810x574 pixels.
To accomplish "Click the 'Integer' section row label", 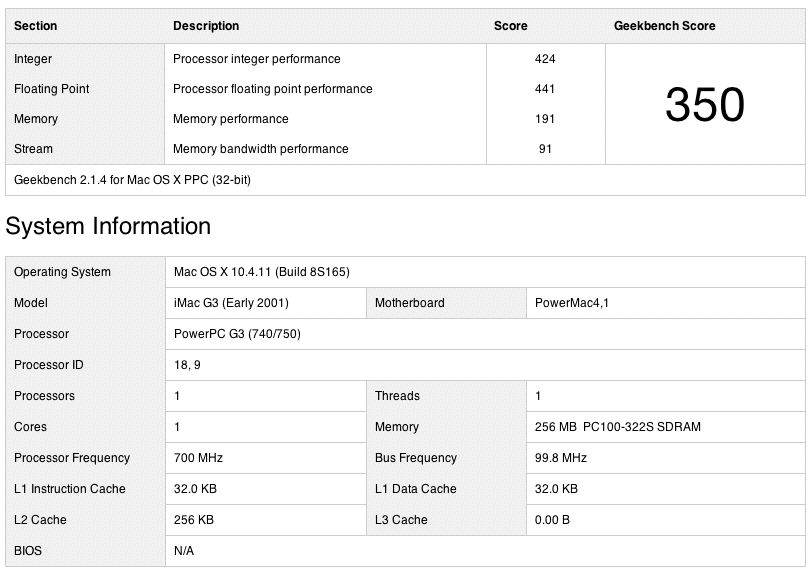I will pyautogui.click(x=33, y=59).
